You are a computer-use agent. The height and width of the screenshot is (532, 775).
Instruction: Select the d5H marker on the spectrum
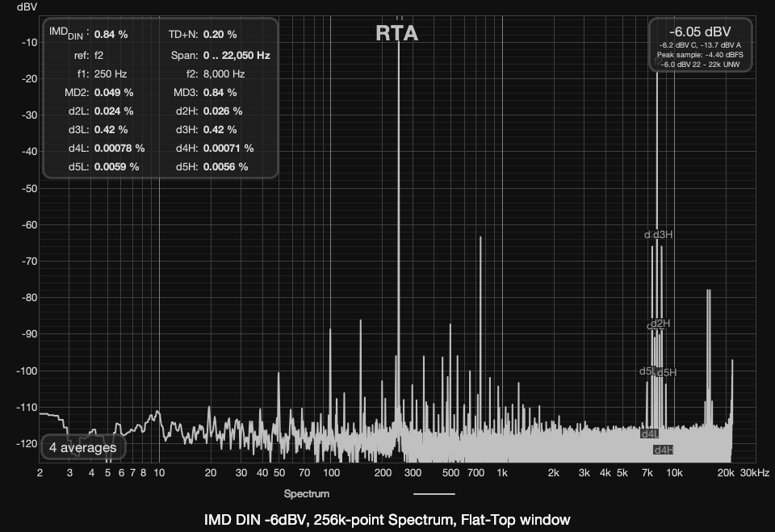click(x=667, y=372)
